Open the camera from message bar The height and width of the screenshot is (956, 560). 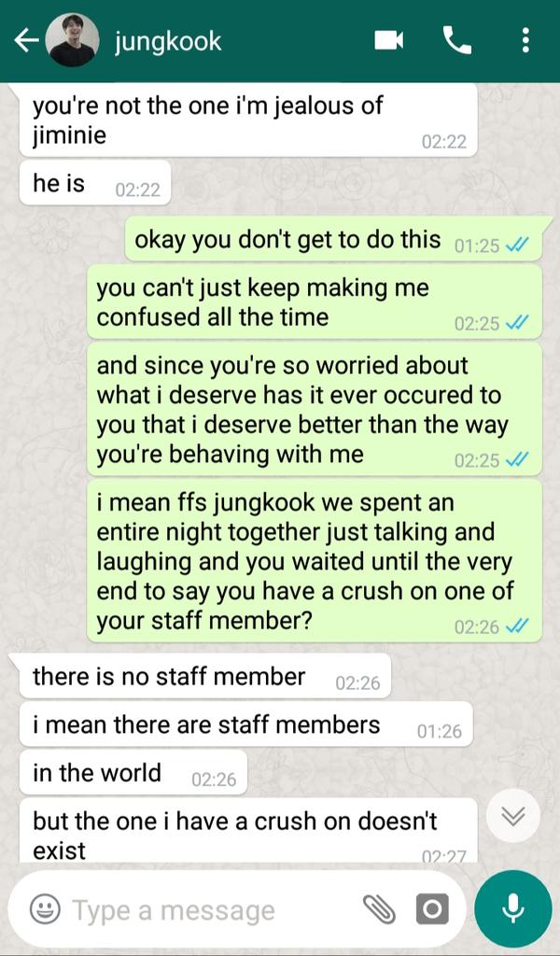433,909
